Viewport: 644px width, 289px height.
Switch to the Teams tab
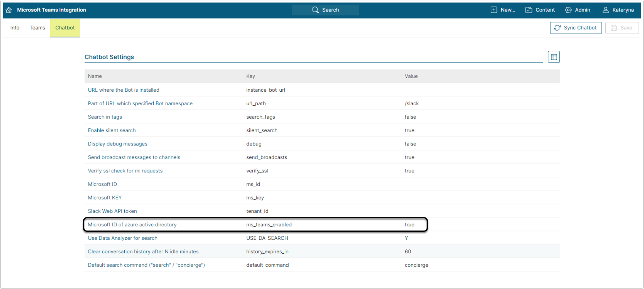pyautogui.click(x=37, y=28)
